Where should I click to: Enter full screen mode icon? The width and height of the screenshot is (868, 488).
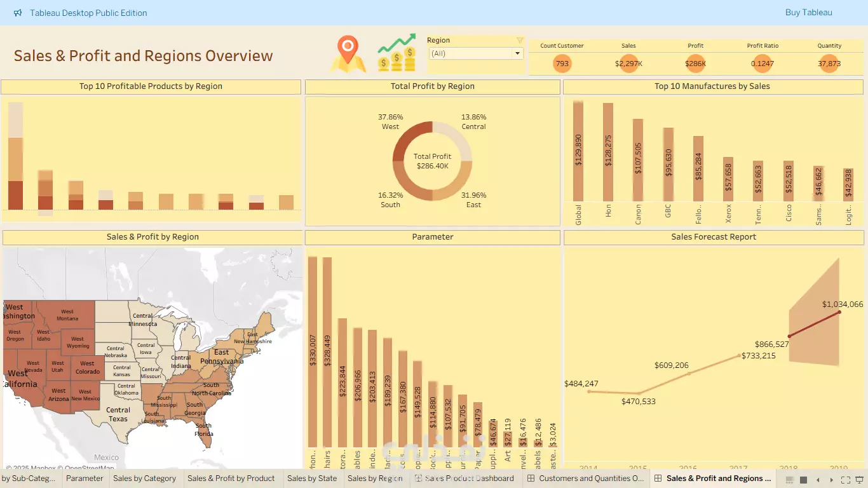tap(845, 480)
